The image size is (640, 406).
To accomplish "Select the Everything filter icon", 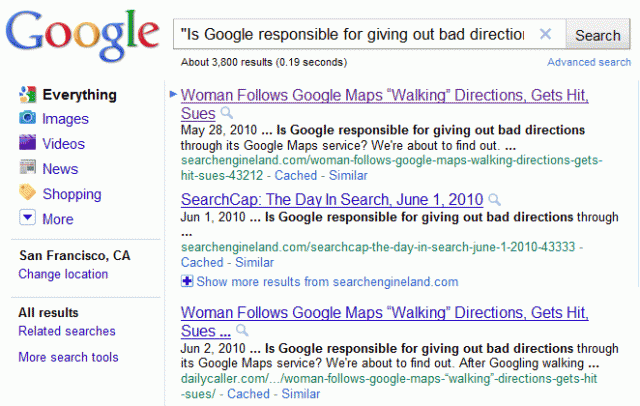I will coord(27,95).
